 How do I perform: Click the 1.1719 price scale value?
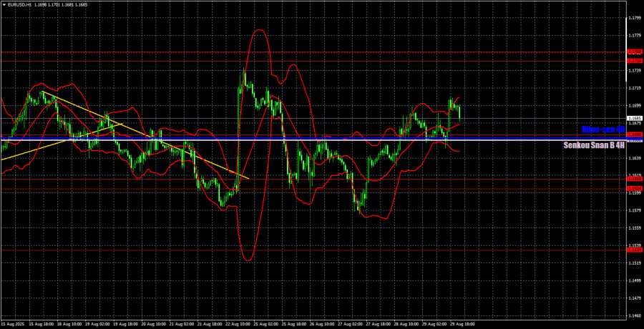tap(635, 88)
